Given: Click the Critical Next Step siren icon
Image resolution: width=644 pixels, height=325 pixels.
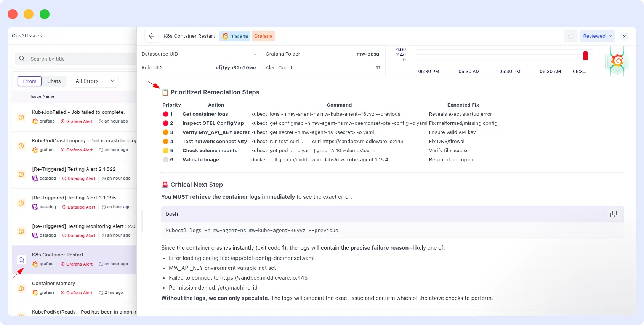Looking at the screenshot, I should pos(165,185).
